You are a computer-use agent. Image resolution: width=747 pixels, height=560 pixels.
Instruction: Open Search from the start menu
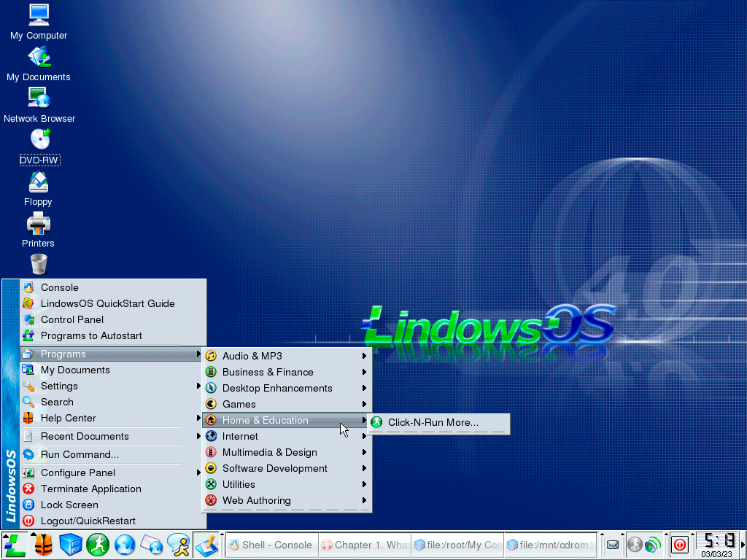[113, 402]
